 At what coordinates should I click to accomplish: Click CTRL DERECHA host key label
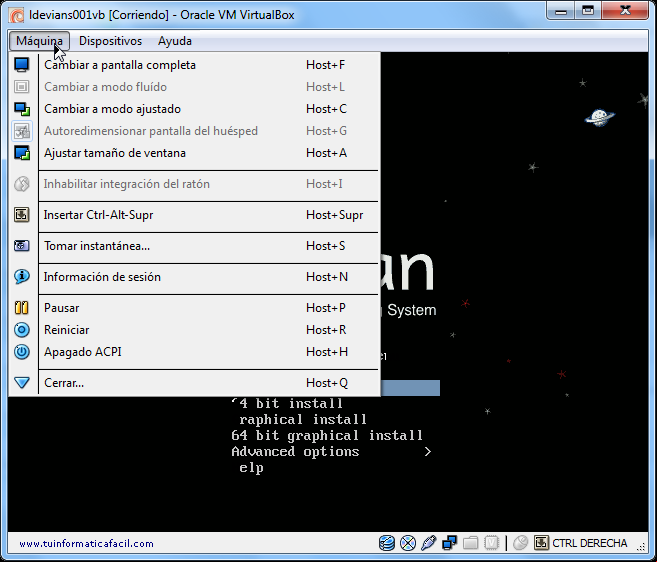click(x=590, y=543)
